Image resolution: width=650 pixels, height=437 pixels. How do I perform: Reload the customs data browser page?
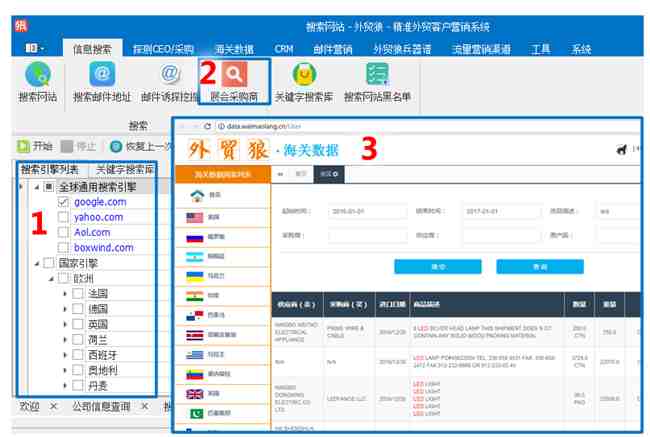click(x=207, y=126)
